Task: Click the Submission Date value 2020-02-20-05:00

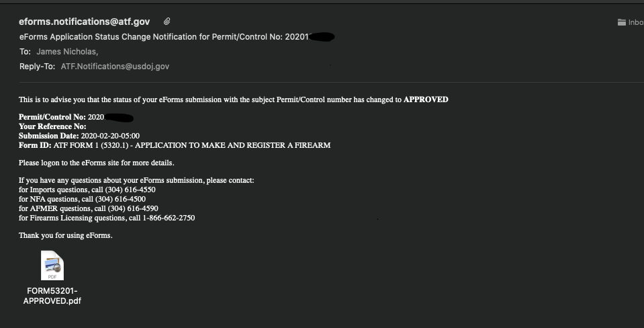Action: pyautogui.click(x=110, y=136)
